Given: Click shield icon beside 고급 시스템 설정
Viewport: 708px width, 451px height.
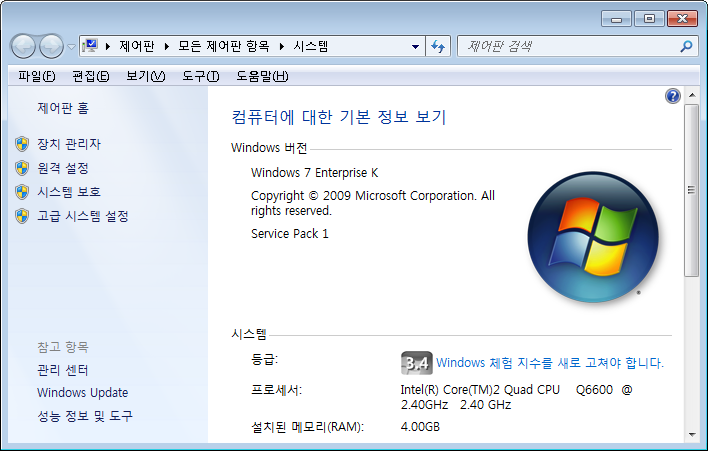Looking at the screenshot, I should 22,216.
